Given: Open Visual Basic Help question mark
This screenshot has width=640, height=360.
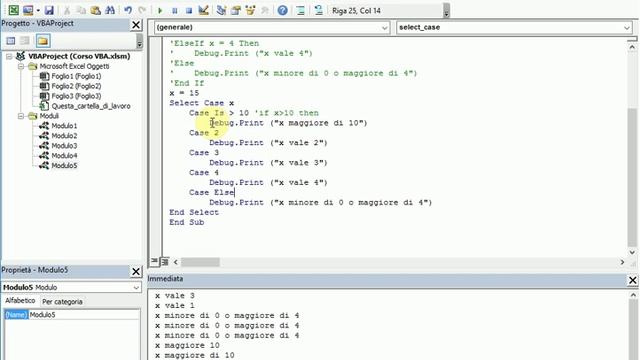Looking at the screenshot, I should (282, 10).
